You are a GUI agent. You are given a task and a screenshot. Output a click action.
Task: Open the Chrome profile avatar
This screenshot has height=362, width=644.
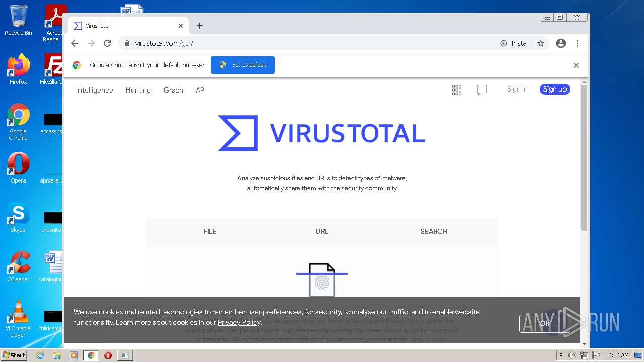click(x=561, y=43)
